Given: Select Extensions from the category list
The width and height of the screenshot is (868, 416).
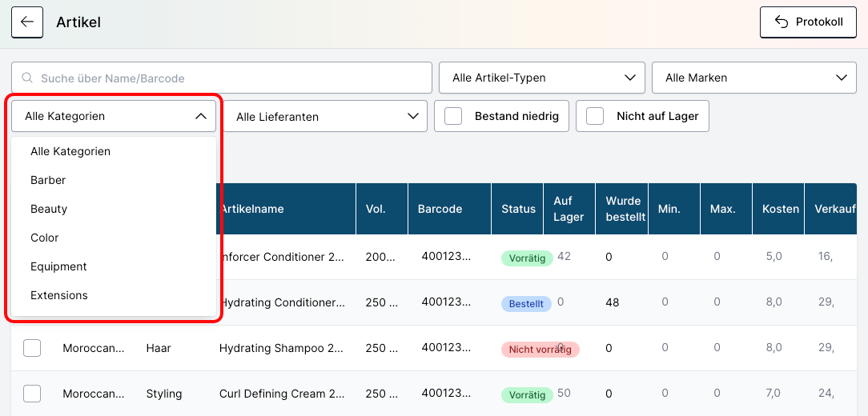Looking at the screenshot, I should [59, 295].
